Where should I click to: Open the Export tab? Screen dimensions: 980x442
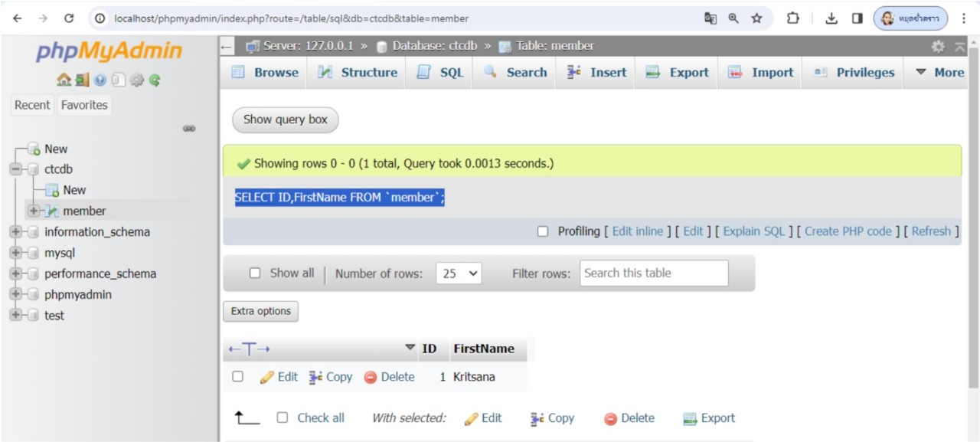pyautogui.click(x=678, y=73)
